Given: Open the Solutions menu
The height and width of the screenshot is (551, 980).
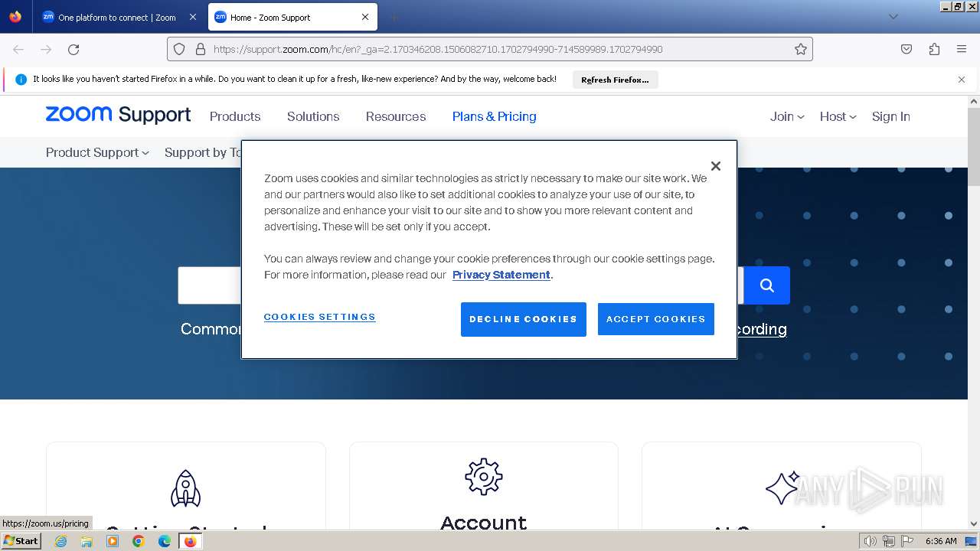Looking at the screenshot, I should point(313,116).
